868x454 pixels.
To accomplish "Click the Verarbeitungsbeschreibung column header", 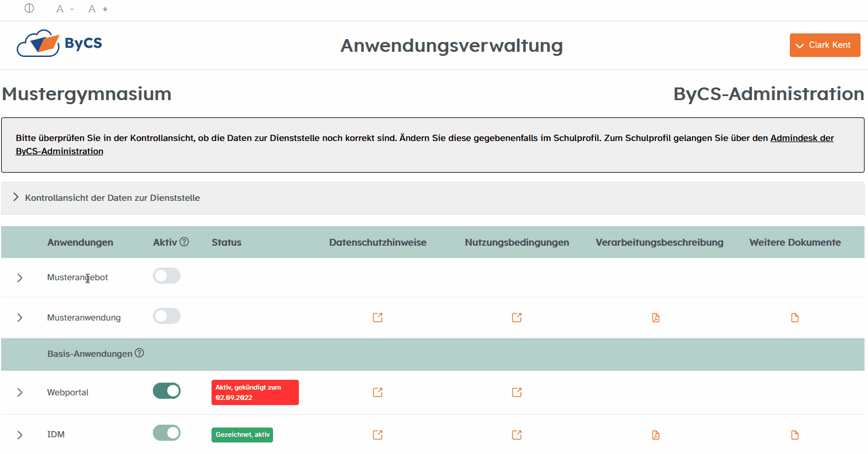I will click(x=659, y=242).
